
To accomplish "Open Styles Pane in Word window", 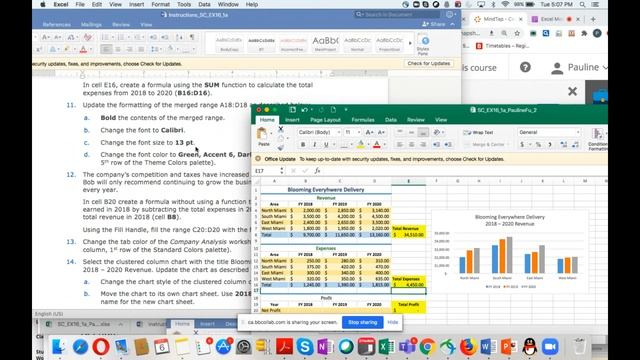I will tap(423, 45).
